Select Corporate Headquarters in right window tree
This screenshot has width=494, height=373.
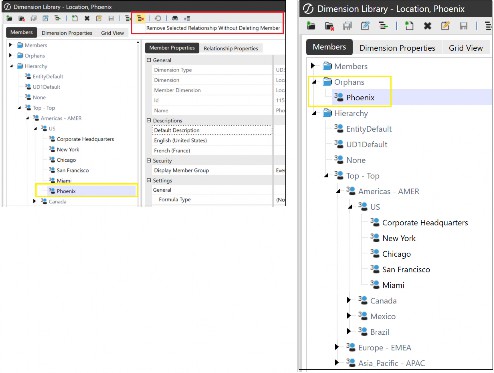(425, 222)
